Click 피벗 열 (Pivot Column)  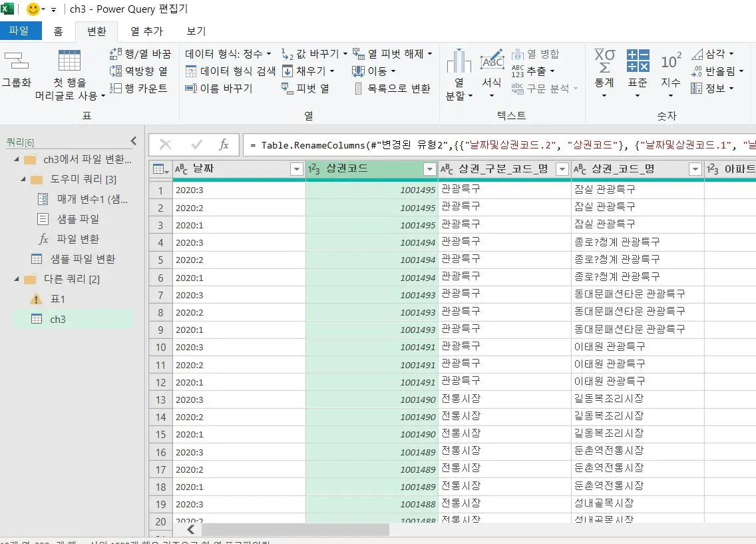(305, 89)
